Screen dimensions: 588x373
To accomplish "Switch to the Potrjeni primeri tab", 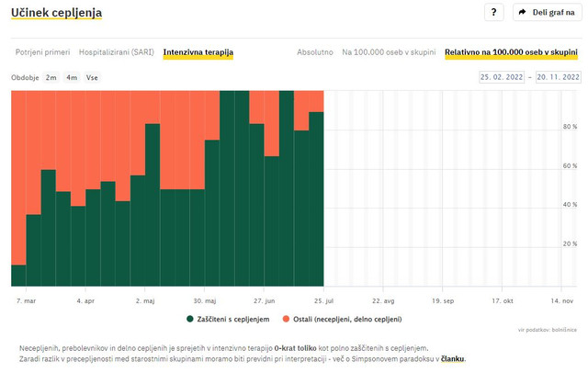I will 43,52.
